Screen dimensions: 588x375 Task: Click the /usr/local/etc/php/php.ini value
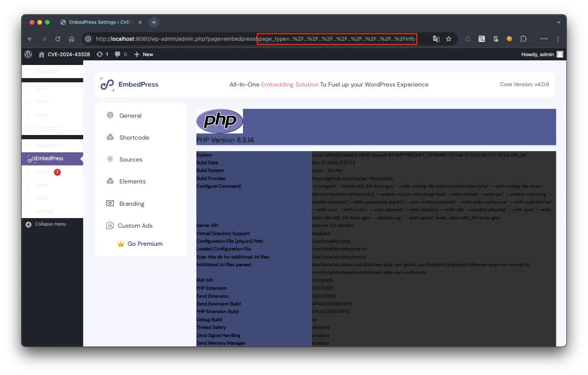tap(339, 249)
